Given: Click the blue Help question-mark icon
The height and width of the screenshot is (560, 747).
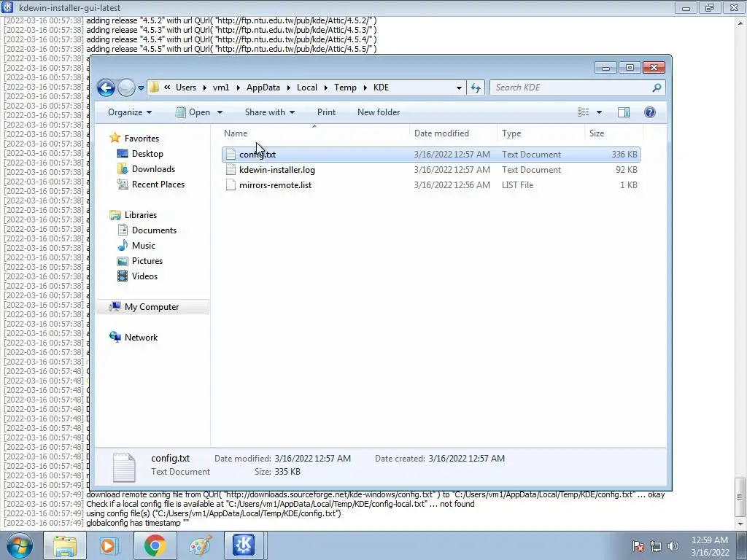Looking at the screenshot, I should tap(650, 112).
